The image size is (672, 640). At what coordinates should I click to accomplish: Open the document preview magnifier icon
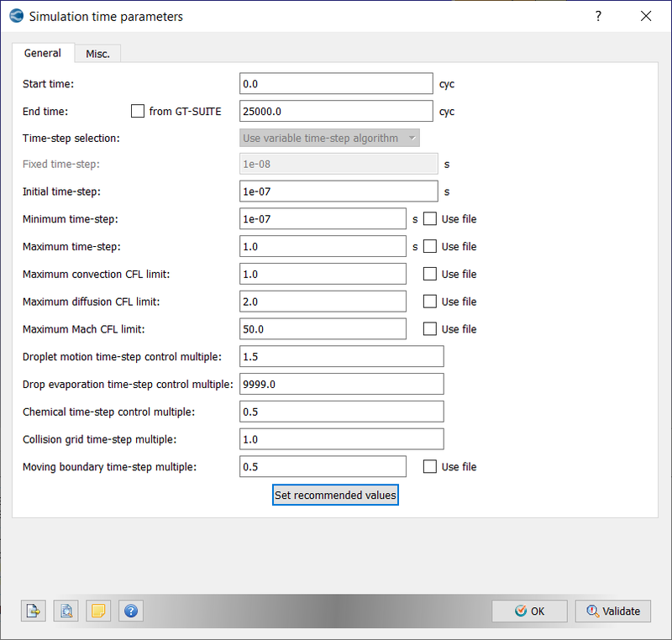click(x=66, y=611)
